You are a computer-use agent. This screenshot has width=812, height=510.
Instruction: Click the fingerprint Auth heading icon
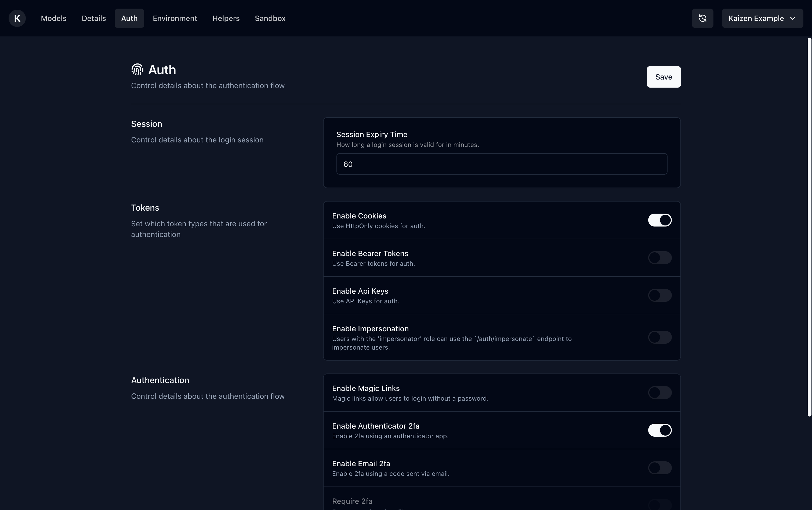(x=137, y=70)
